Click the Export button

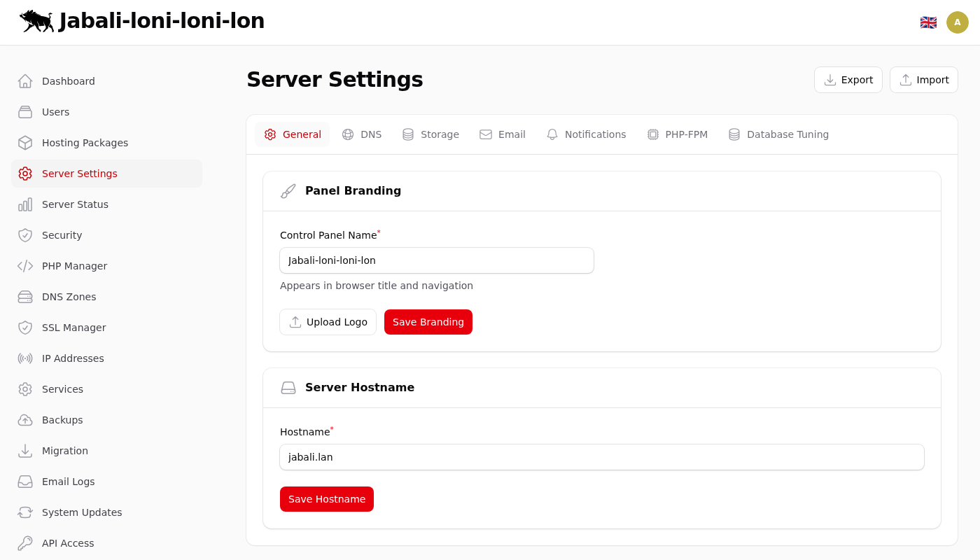[848, 80]
